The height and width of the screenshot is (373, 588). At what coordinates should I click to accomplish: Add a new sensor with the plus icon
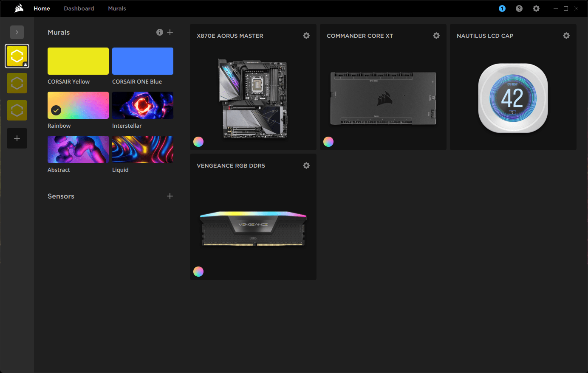[170, 196]
